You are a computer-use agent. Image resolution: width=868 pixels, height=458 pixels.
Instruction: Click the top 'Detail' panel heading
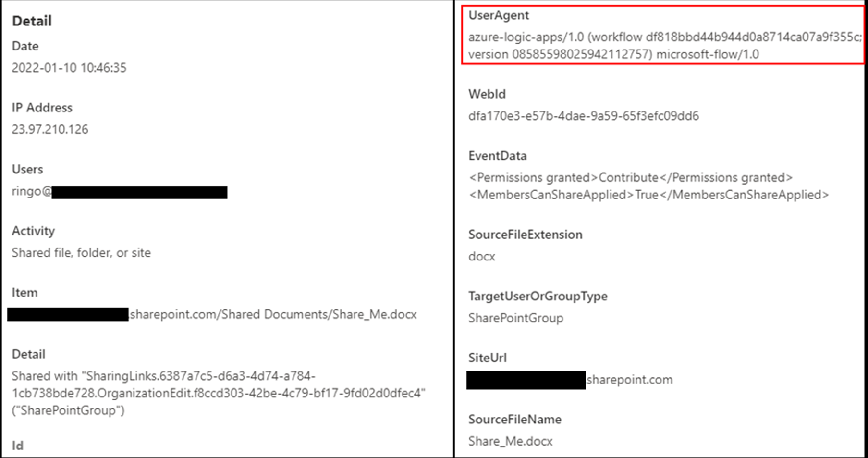click(x=32, y=21)
